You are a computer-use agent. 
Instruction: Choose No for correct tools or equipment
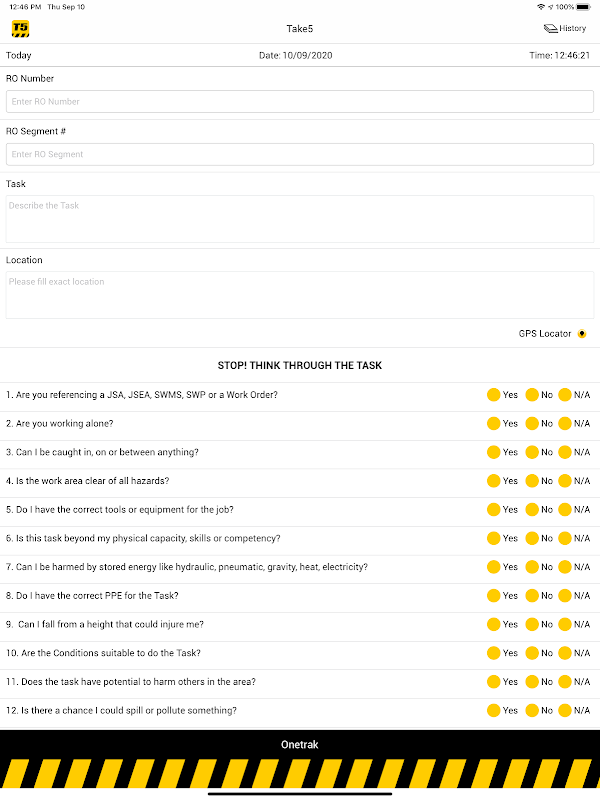click(532, 510)
